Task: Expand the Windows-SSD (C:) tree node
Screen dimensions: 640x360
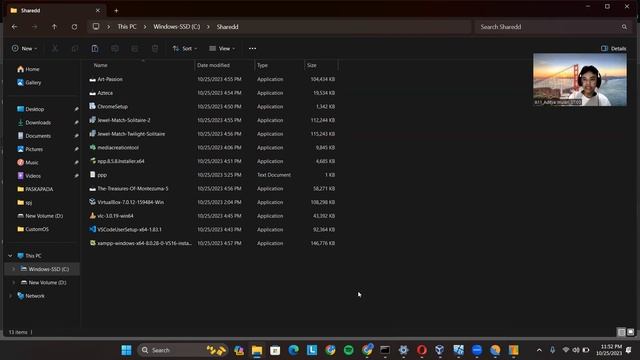Action: (13, 269)
